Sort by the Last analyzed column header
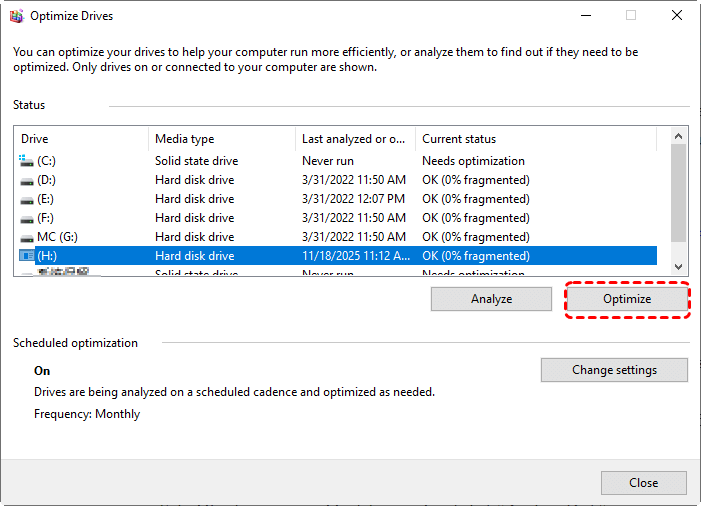 (354, 139)
